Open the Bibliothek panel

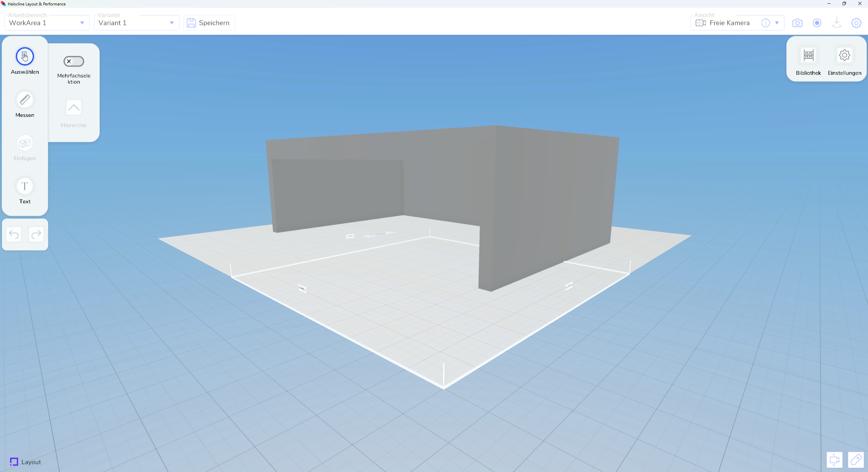pos(808,55)
